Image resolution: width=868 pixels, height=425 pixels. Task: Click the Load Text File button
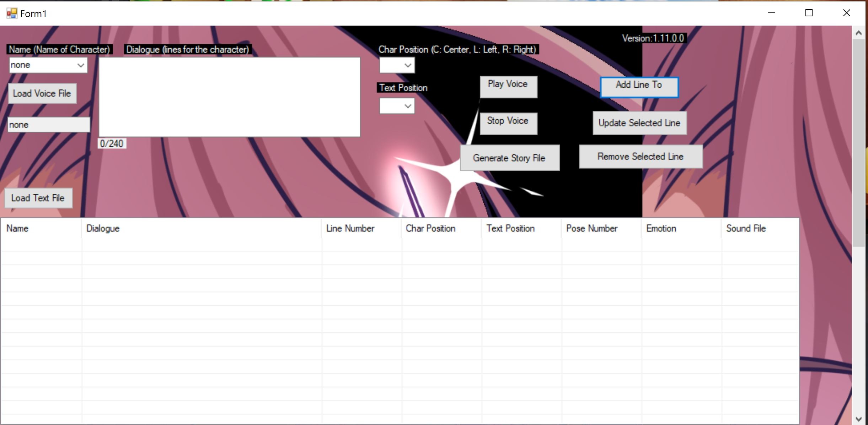pos(38,198)
